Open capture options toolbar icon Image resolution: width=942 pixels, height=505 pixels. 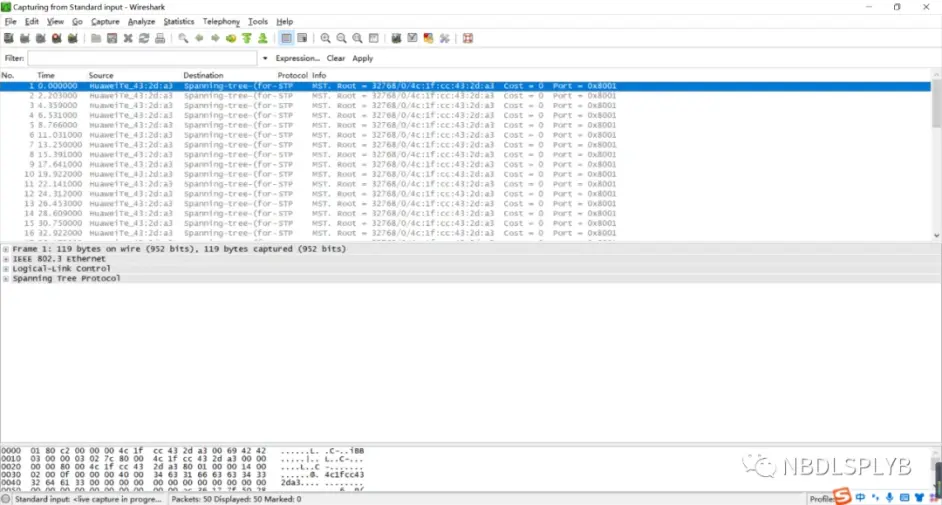click(x=25, y=38)
